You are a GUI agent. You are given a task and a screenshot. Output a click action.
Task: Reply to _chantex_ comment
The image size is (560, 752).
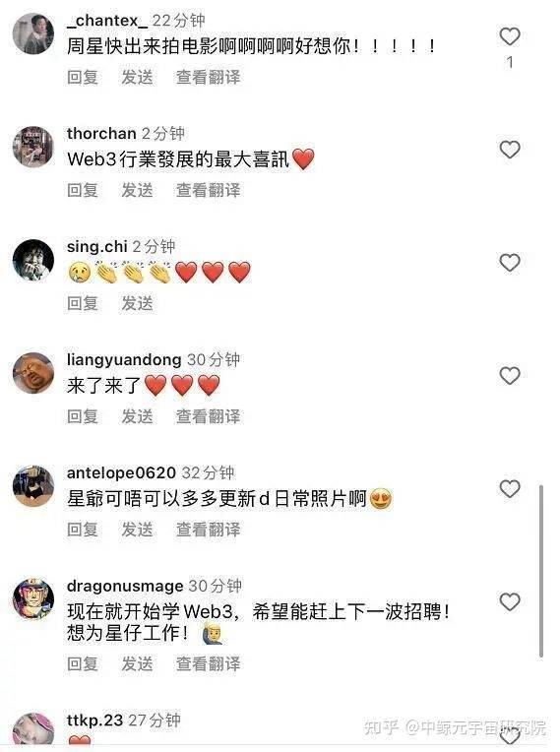(83, 77)
